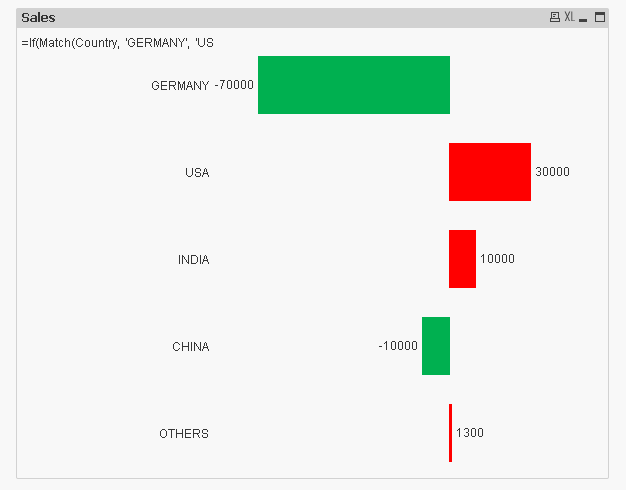Maximize the Sales chart object

(x=600, y=17)
